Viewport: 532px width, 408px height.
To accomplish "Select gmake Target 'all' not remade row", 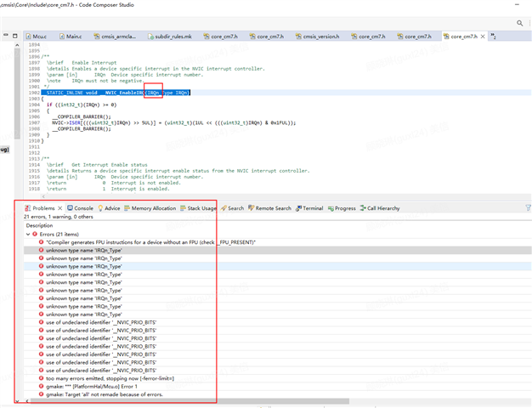I will [278, 394].
